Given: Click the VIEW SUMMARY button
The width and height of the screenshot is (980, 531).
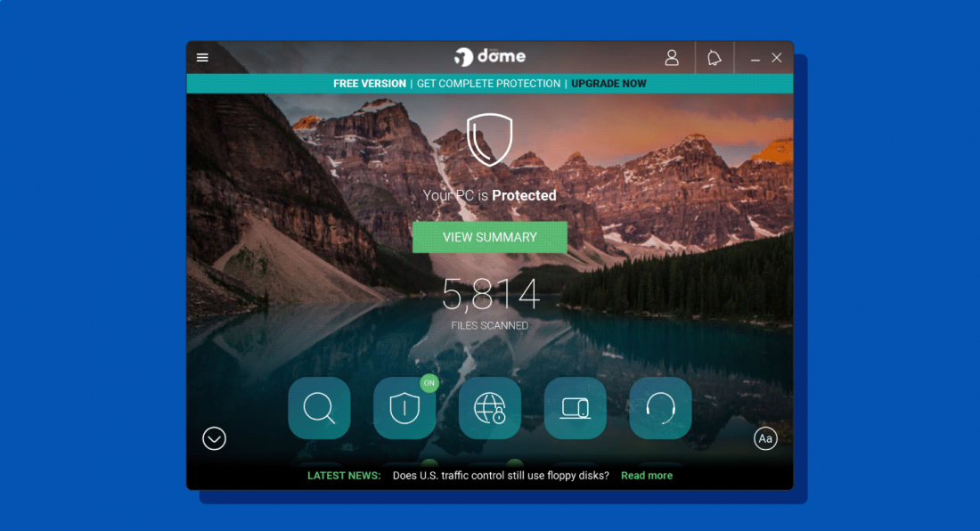Looking at the screenshot, I should [490, 236].
